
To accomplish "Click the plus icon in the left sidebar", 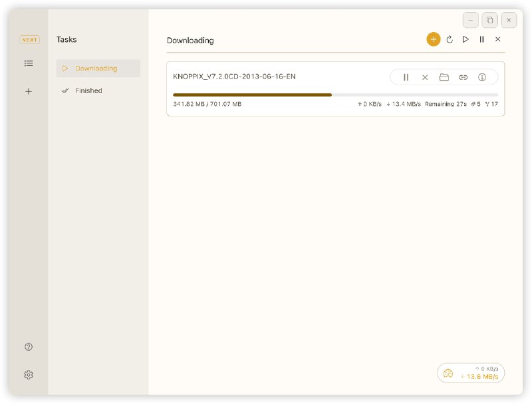I will pos(29,91).
